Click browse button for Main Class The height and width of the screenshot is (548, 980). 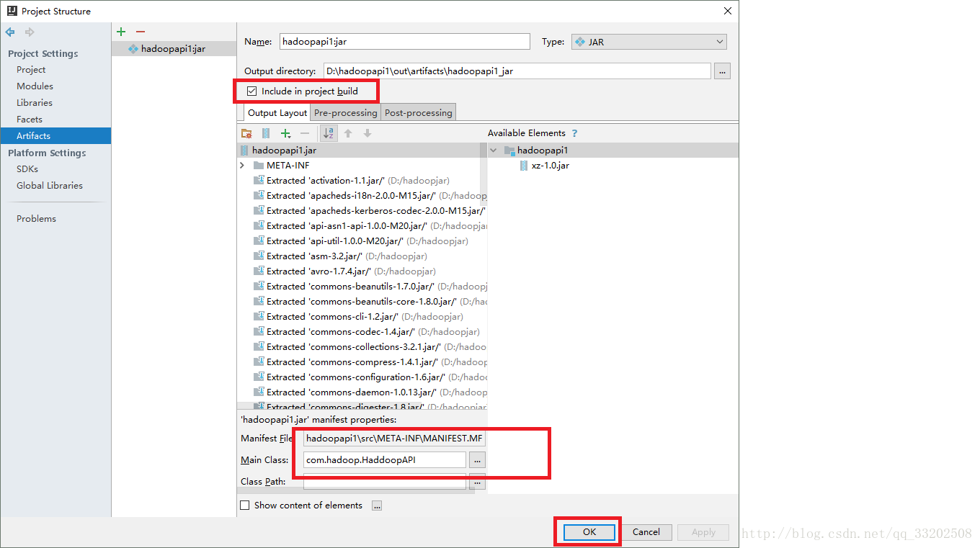[477, 460]
